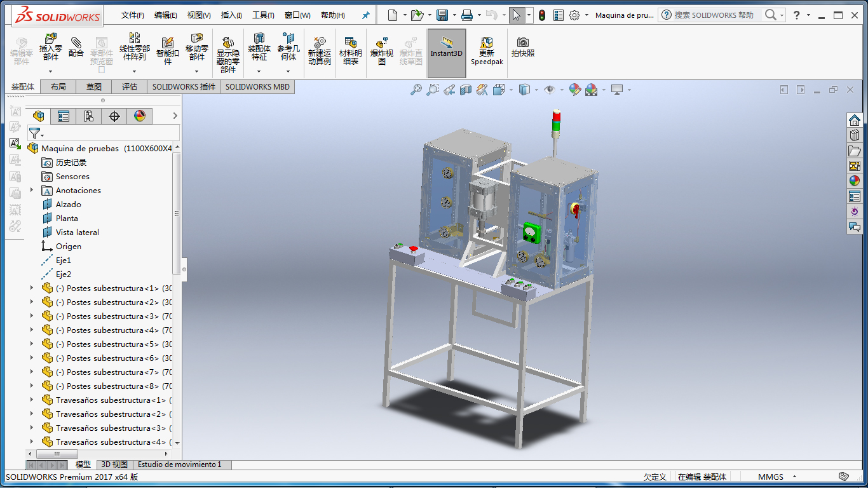Click Zoom to Fit in view toolbar
868x488 pixels.
pos(416,90)
